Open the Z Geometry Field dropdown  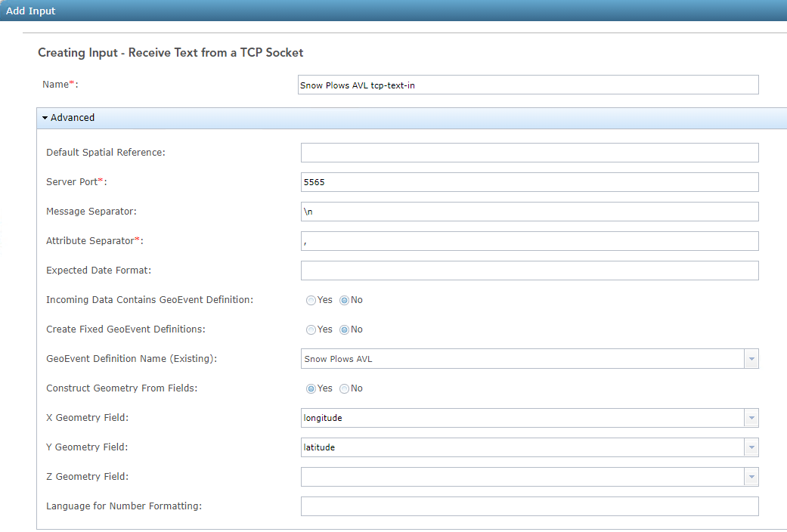751,476
